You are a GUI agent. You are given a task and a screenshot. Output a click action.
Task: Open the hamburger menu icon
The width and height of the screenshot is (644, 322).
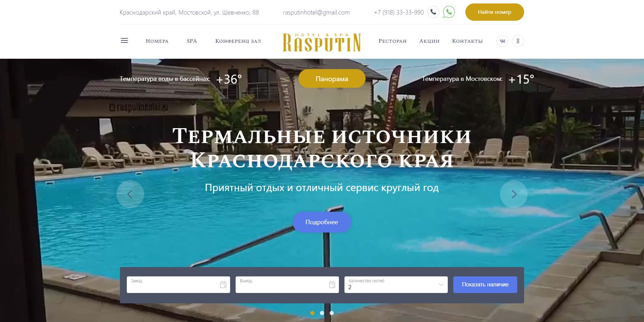(124, 41)
